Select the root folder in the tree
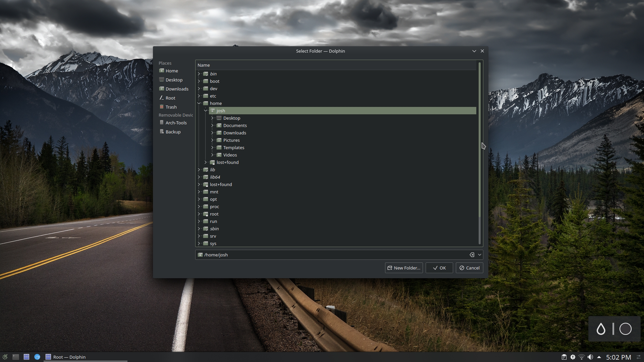 pyautogui.click(x=214, y=214)
